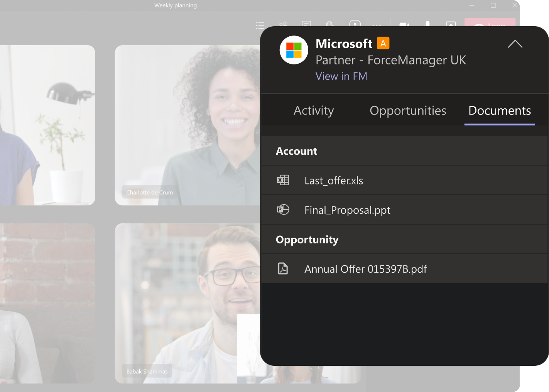The image size is (549, 392).
Task: Click the Microsoft logo avatar
Action: click(294, 50)
